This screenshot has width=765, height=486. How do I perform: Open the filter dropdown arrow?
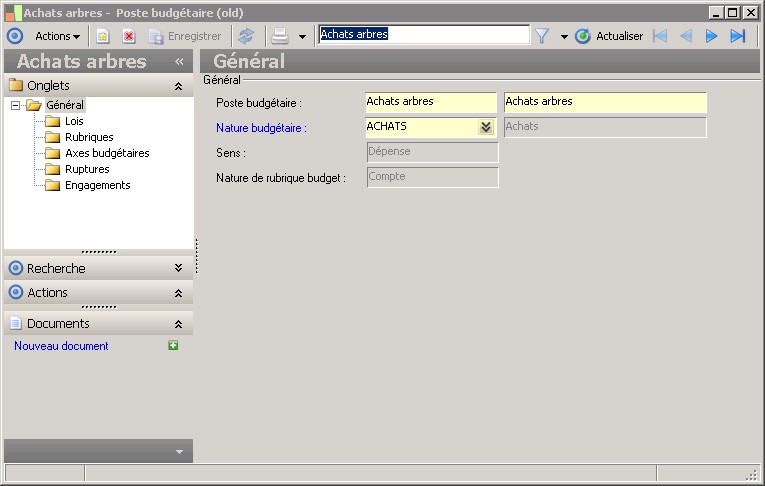coord(564,37)
